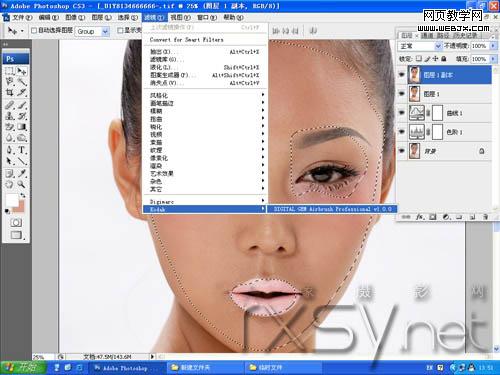
Task: Toggle Quick Mask mode button
Action: (16, 222)
